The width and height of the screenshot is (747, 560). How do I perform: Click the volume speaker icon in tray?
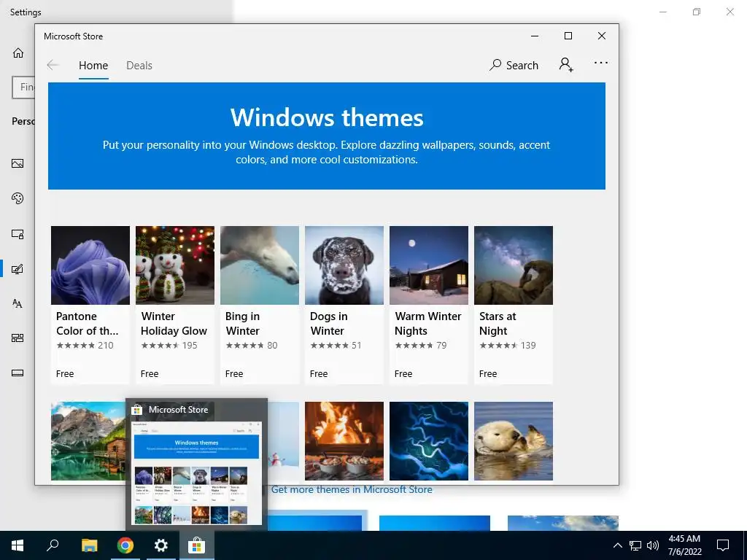653,545
